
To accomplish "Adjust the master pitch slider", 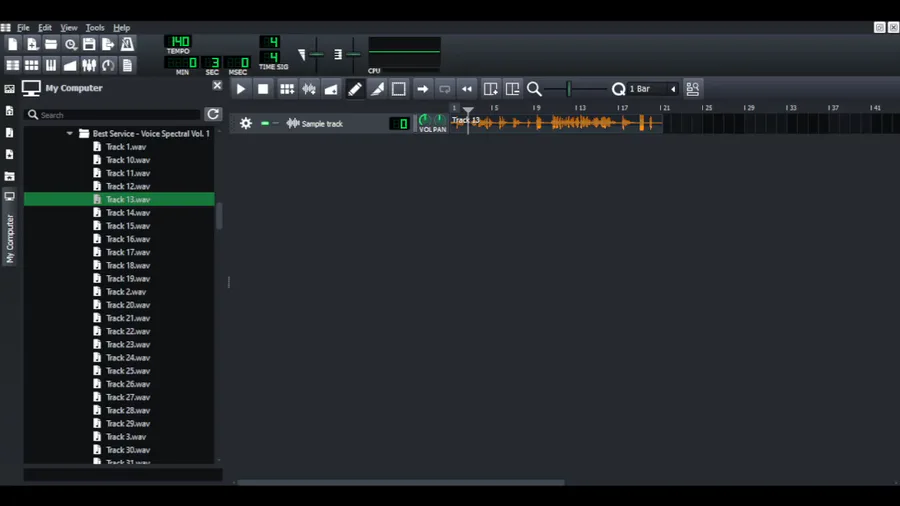I will coord(353,55).
